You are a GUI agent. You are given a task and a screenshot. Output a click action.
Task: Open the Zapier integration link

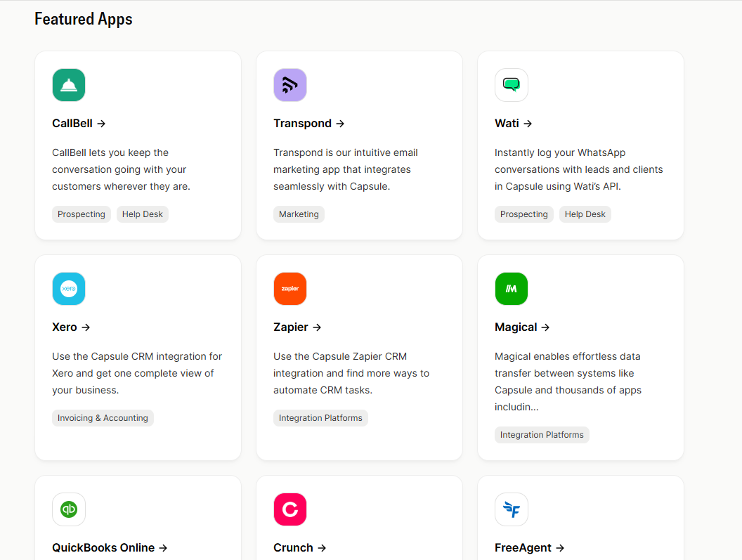[x=297, y=327]
